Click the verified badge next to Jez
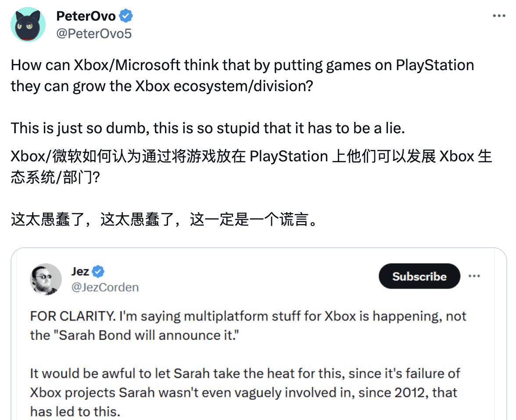The width and height of the screenshot is (516, 420). [98, 272]
